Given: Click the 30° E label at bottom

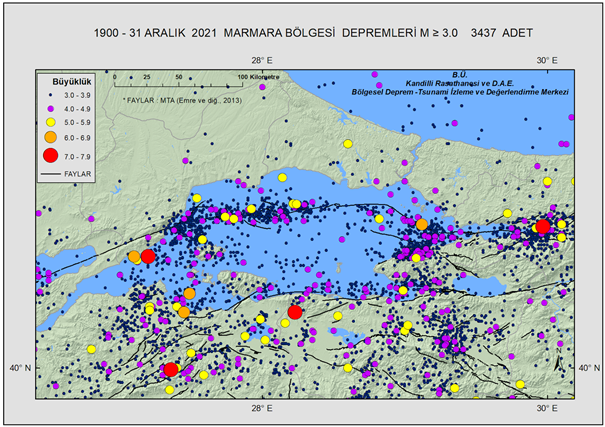Looking at the screenshot, I should point(545,407).
